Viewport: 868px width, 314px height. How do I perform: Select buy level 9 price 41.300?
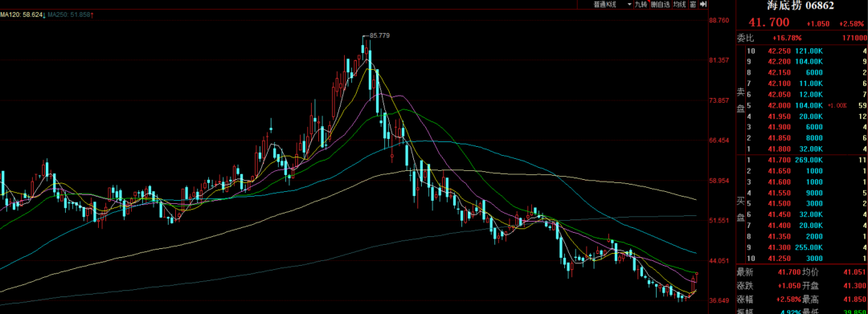779,247
